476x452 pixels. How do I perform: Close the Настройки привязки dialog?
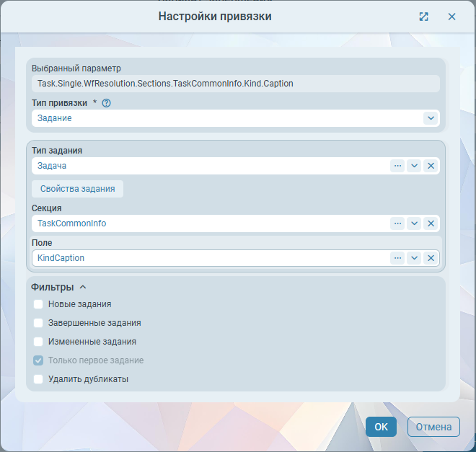[x=452, y=17]
